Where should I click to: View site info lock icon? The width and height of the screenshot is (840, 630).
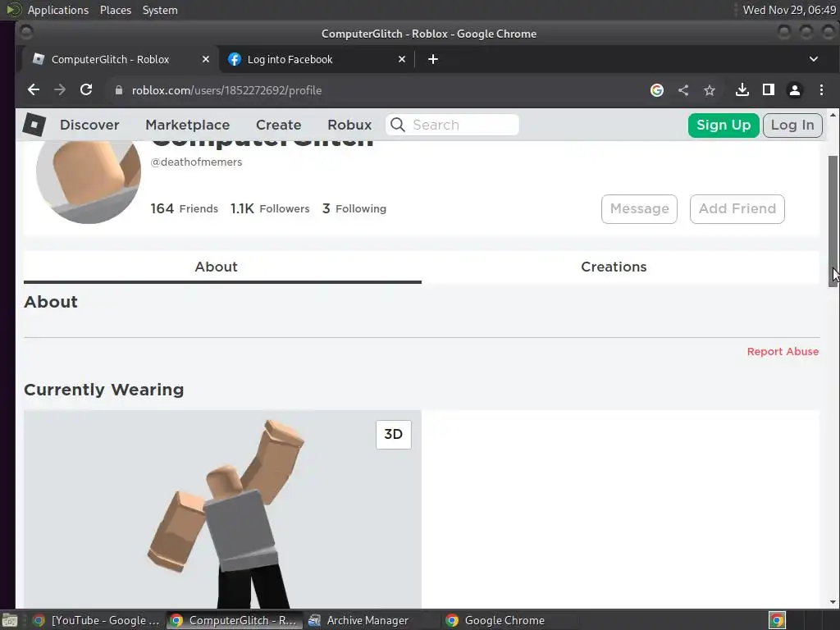[119, 90]
